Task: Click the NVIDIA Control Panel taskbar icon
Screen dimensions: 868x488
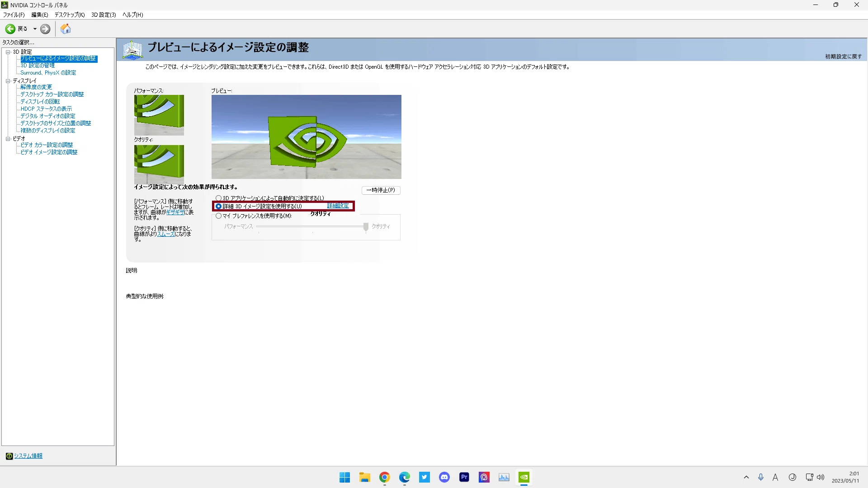Action: click(524, 477)
